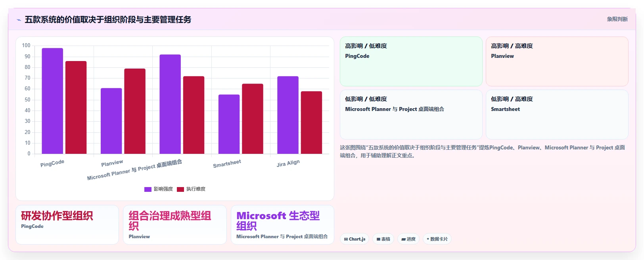This screenshot has width=644, height=260.
Task: Click the 五款系统的价值取决于组织阶段 heading text
Action: tap(108, 19)
